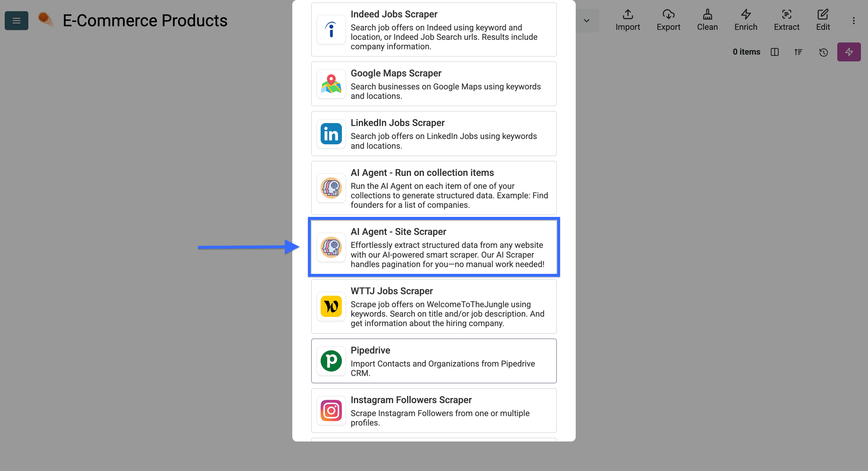Toggle the column layout view icon
The image size is (868, 471).
pyautogui.click(x=774, y=52)
